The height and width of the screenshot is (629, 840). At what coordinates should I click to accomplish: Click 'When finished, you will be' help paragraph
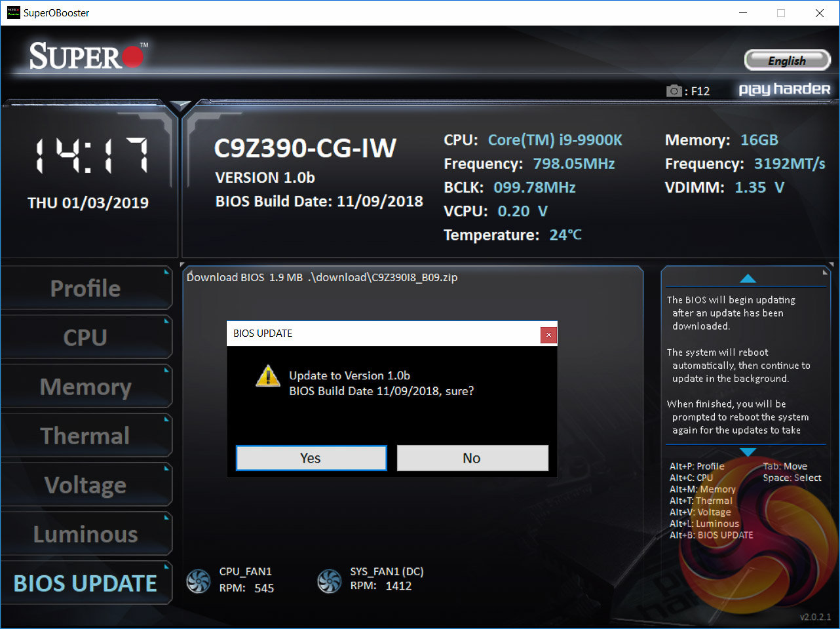pyautogui.click(x=738, y=417)
